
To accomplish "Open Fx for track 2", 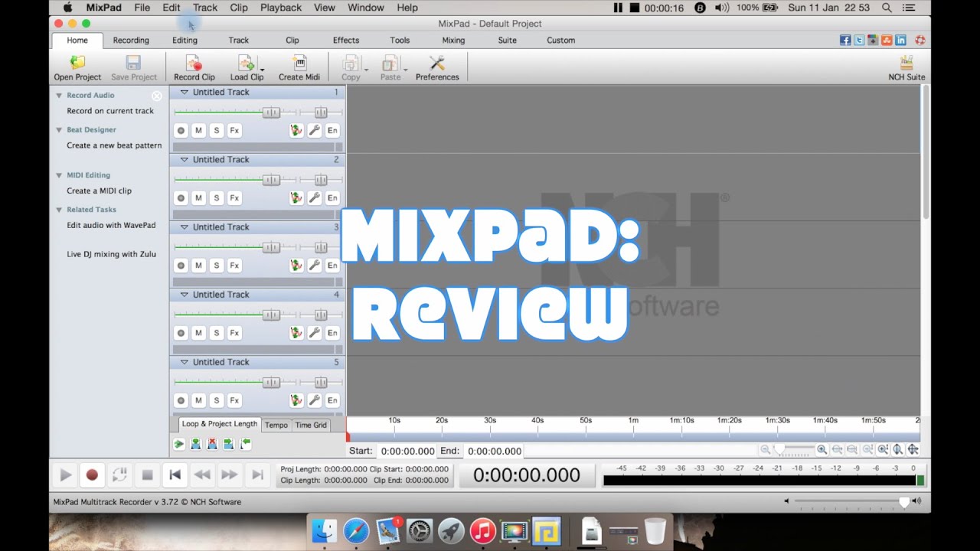I will (234, 198).
